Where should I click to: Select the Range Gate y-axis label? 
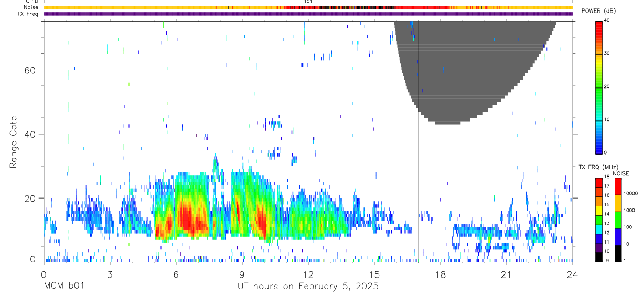click(x=13, y=142)
